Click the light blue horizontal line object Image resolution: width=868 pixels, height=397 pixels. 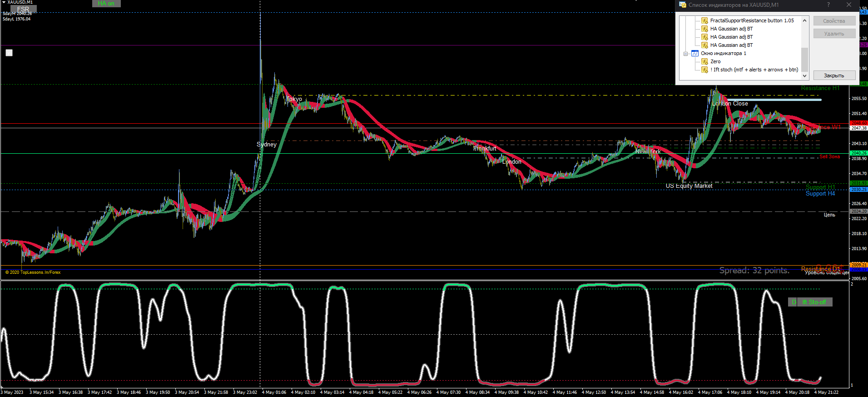[x=774, y=100]
